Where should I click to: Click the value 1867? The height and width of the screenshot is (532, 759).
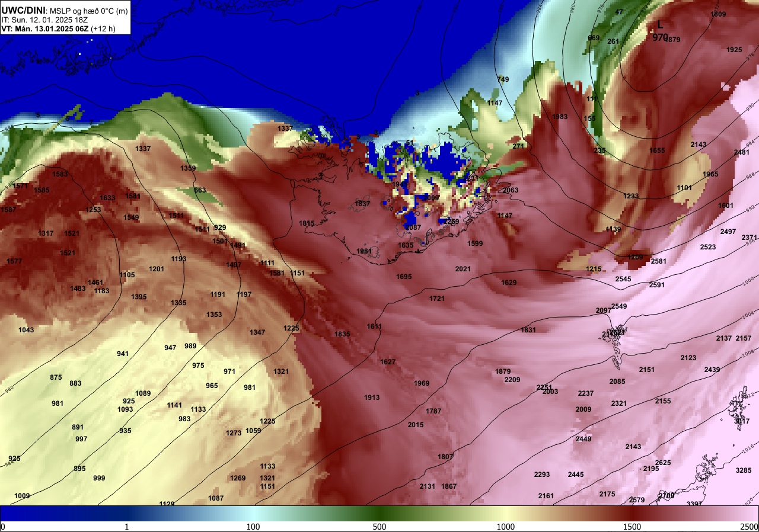[x=449, y=486]
